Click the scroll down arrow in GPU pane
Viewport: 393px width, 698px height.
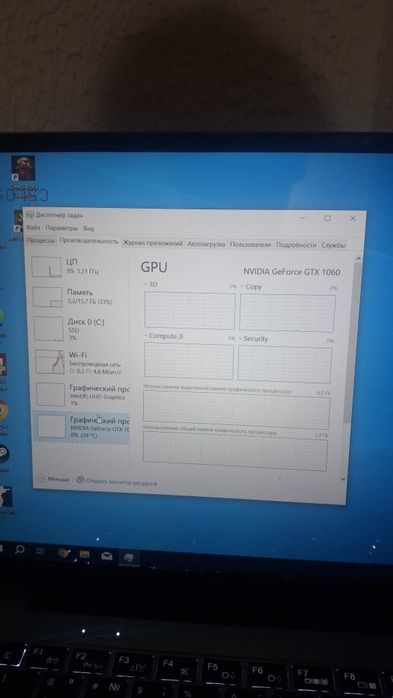coord(342,479)
